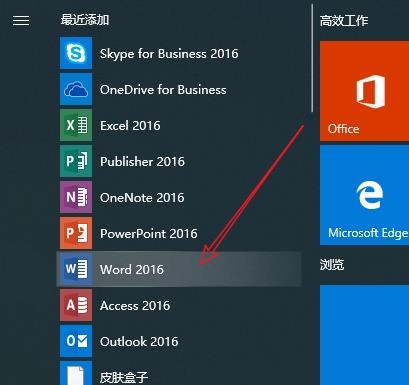
Task: Click the 皮肤盒子 file icon
Action: point(76,373)
